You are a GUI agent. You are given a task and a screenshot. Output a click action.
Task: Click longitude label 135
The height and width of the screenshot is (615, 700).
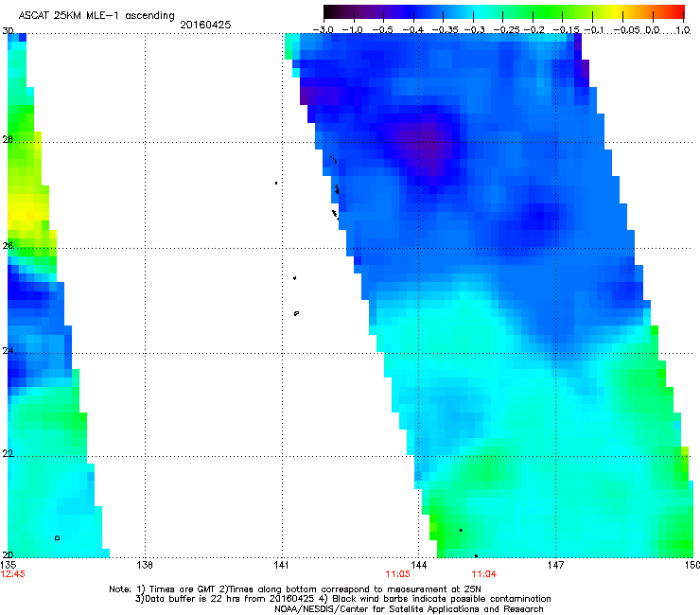[x=9, y=565]
